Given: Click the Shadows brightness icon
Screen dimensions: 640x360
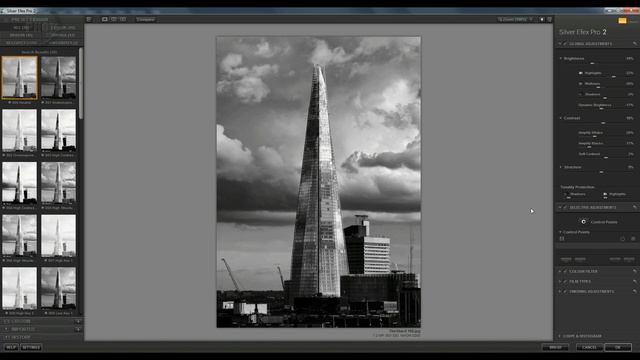Looking at the screenshot, I should 580,94.
